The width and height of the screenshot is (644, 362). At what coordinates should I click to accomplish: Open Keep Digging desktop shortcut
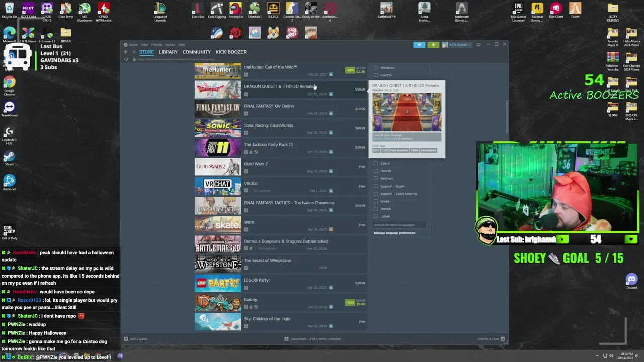(x=217, y=11)
